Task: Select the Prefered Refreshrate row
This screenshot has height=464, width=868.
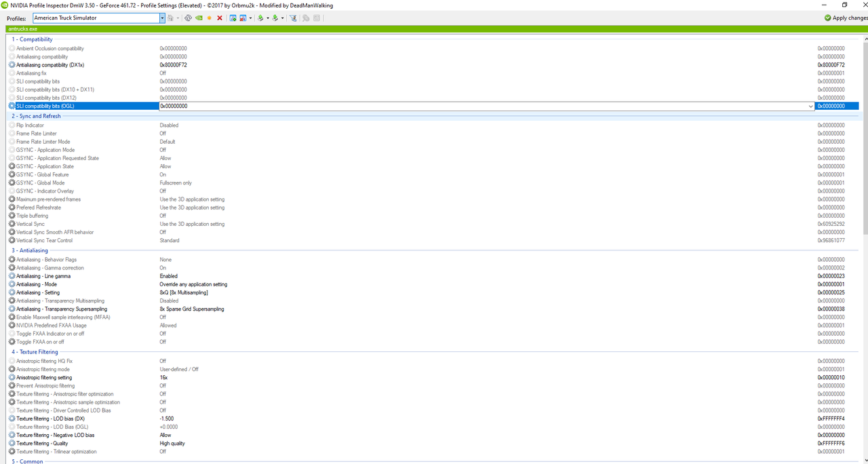Action: [434, 208]
